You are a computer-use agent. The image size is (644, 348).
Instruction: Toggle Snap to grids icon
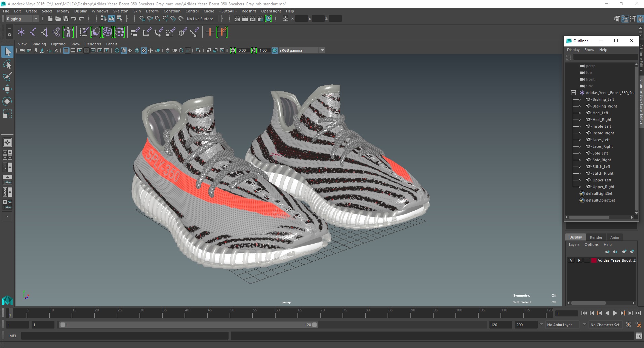[142, 19]
